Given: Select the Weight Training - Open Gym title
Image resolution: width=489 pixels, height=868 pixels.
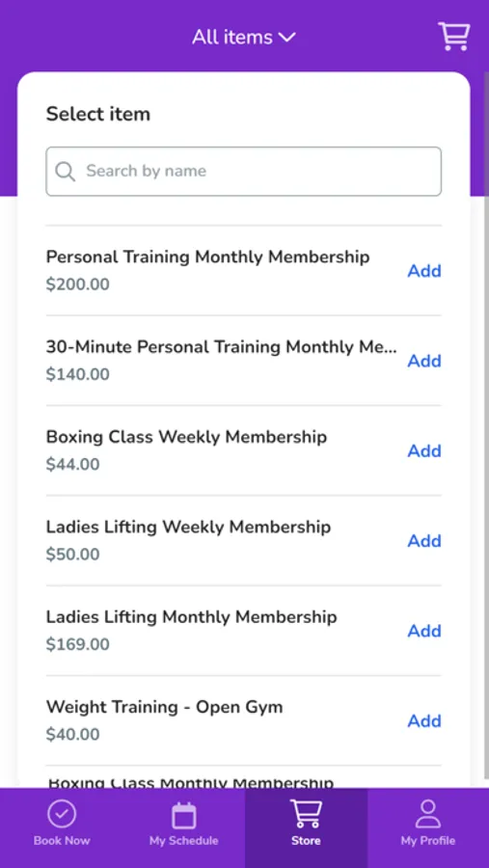Looking at the screenshot, I should [x=165, y=707].
